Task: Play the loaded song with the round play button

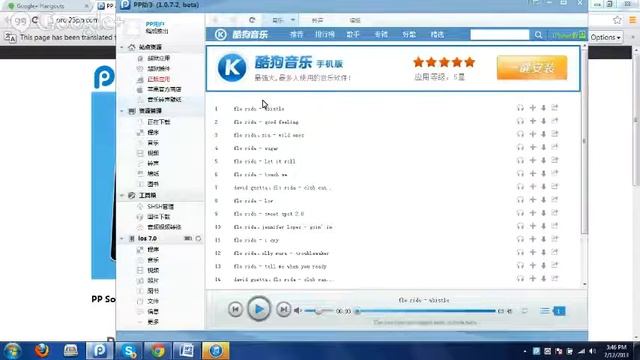Action: pyautogui.click(x=259, y=309)
